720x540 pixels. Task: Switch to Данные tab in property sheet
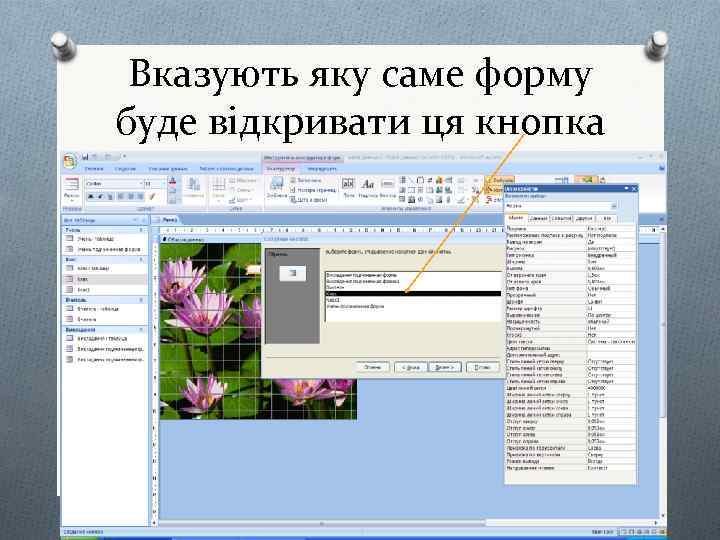coord(539,219)
